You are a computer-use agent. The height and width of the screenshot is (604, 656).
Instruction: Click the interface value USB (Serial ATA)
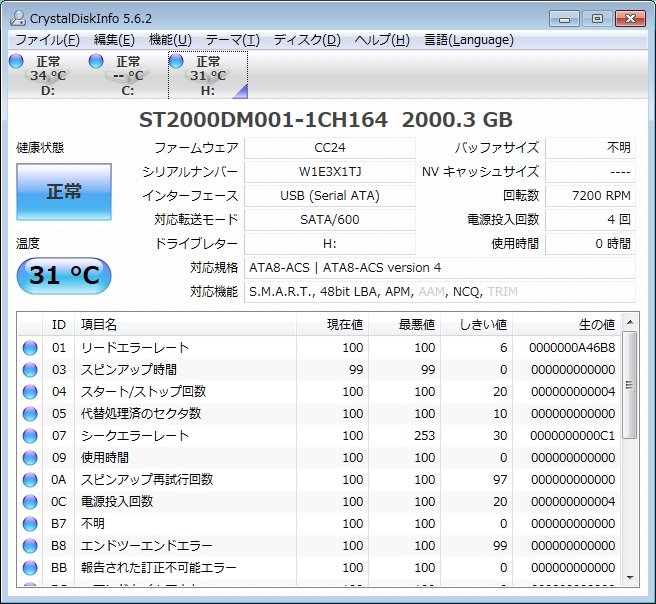pos(330,196)
